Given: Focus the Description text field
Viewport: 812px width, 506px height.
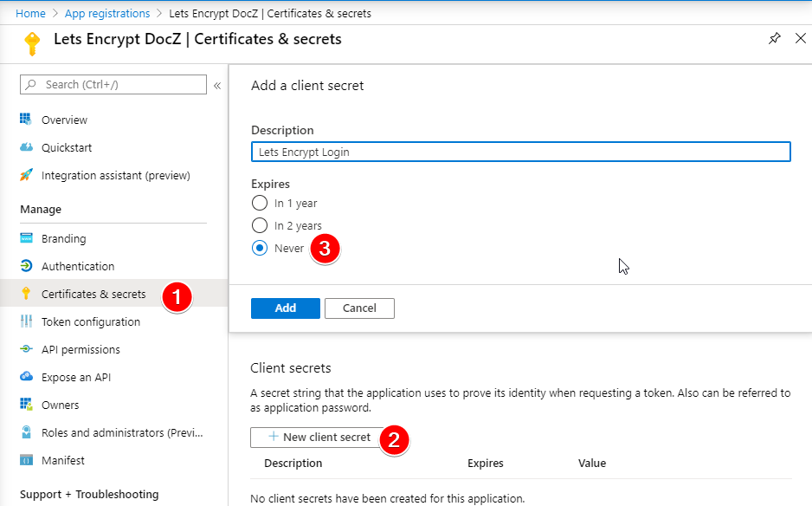Looking at the screenshot, I should coord(520,152).
